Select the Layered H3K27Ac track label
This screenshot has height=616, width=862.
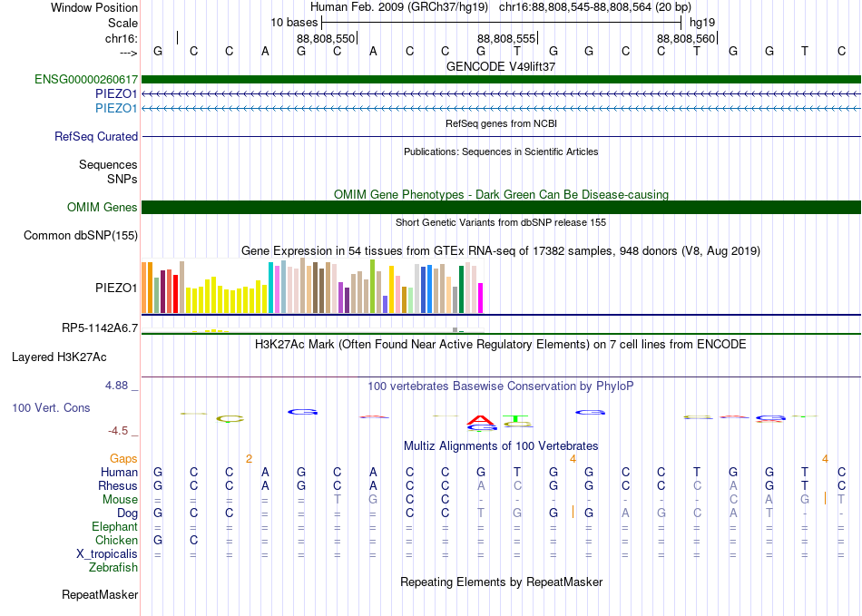tap(59, 357)
